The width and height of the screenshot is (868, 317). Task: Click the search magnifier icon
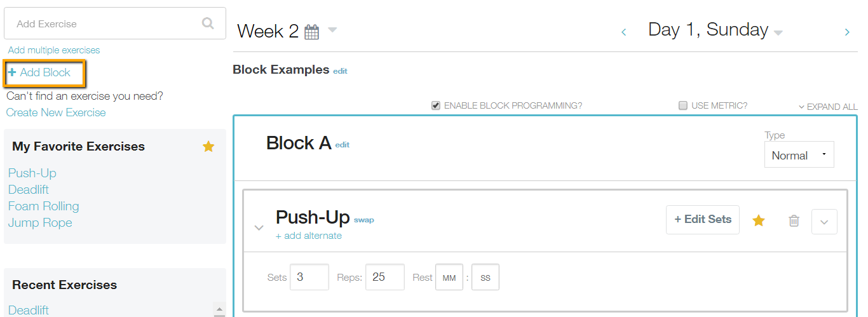[x=208, y=24]
